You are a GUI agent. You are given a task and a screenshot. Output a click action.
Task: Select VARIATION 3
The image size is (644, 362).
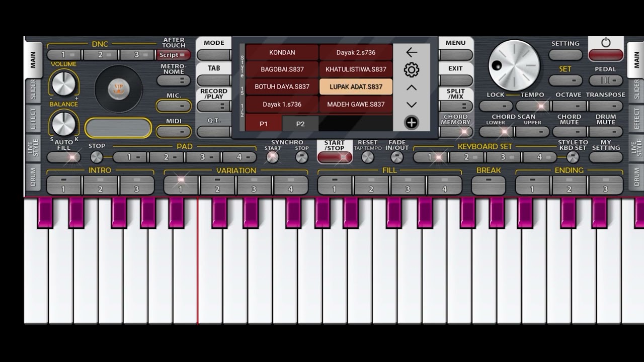click(x=254, y=185)
